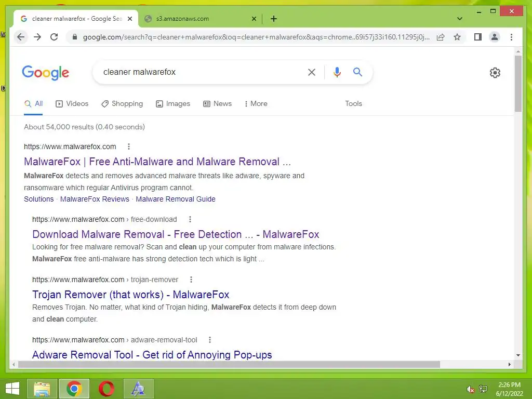Open the Solutions sitelink

[38, 199]
